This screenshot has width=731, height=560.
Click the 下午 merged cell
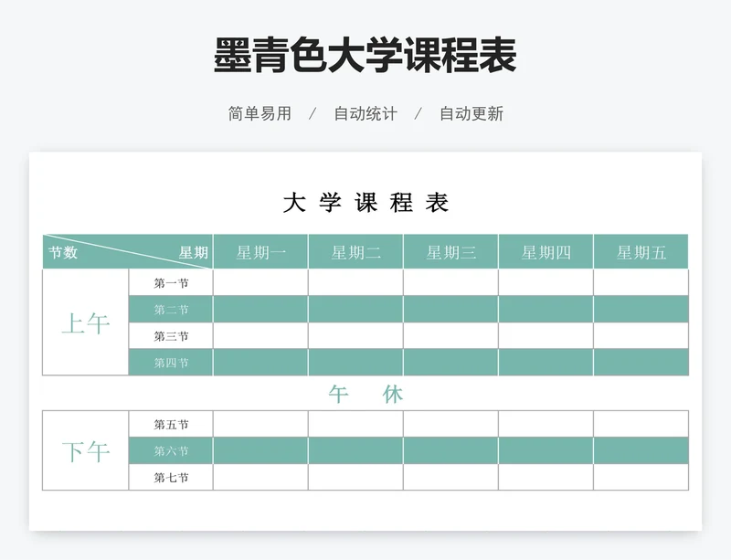pyautogui.click(x=86, y=451)
